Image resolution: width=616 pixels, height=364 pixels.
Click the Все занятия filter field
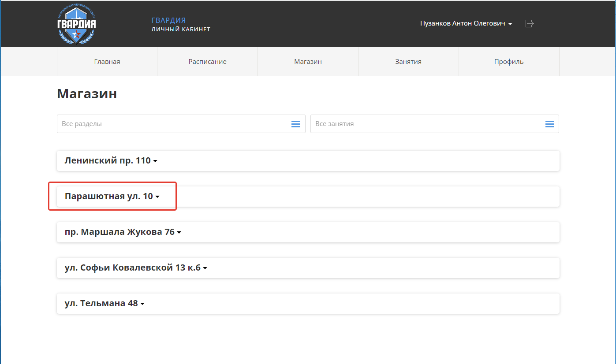[435, 124]
